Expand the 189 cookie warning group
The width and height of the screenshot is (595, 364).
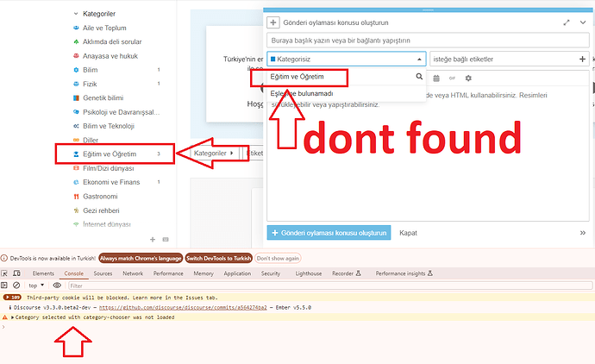(12, 298)
